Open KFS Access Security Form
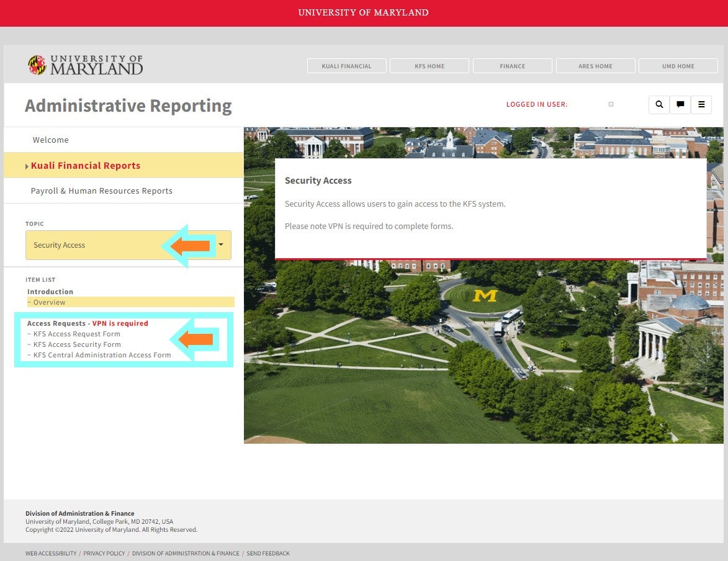 pos(77,344)
